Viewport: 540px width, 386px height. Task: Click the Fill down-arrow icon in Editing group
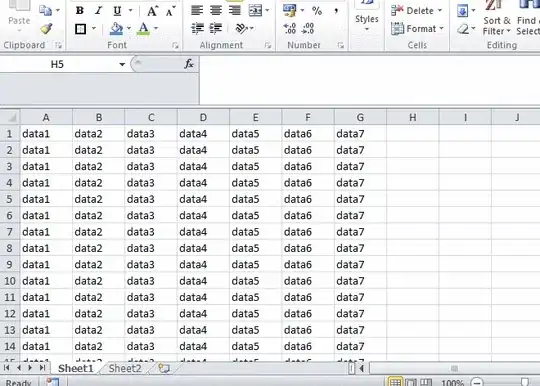463,11
